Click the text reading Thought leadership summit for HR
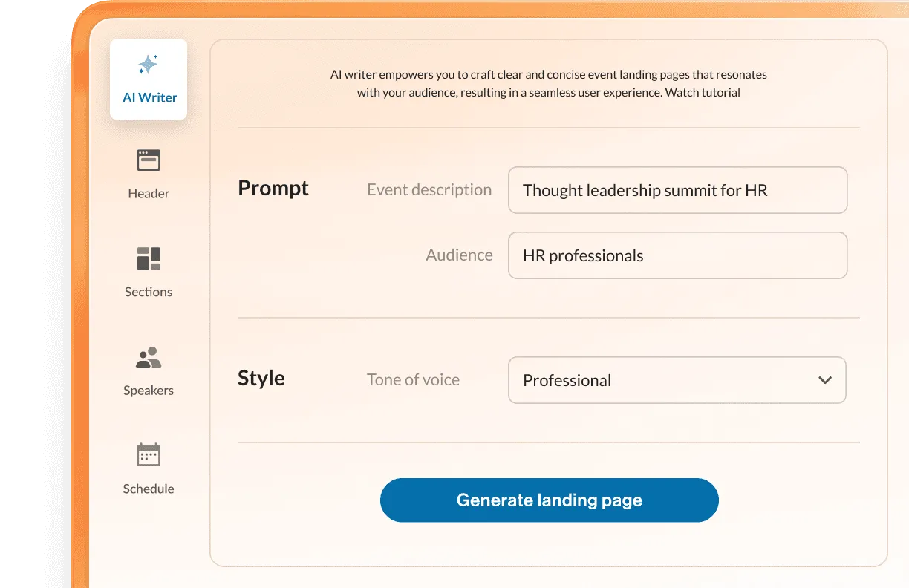The width and height of the screenshot is (909, 588). tap(644, 190)
